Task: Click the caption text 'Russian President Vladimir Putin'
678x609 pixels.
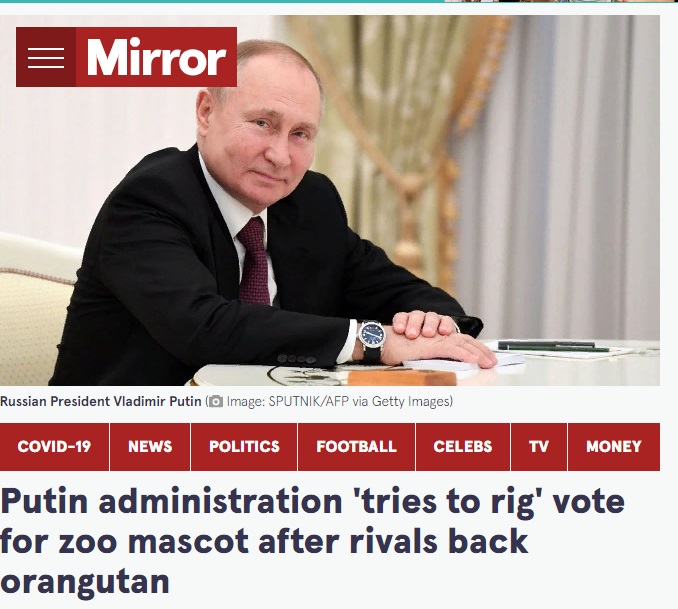Action: pyautogui.click(x=101, y=401)
